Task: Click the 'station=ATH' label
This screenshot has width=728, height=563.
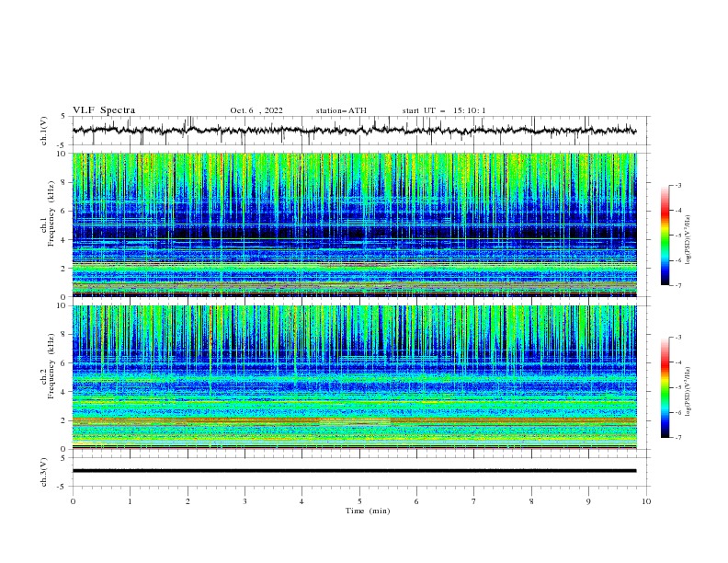Action: pos(341,110)
